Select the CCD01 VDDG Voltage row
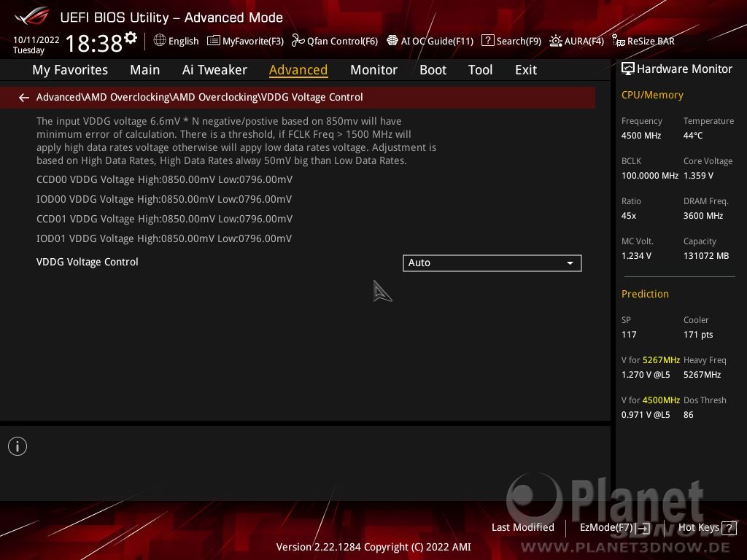Screen dimensions: 747x560 164,219
